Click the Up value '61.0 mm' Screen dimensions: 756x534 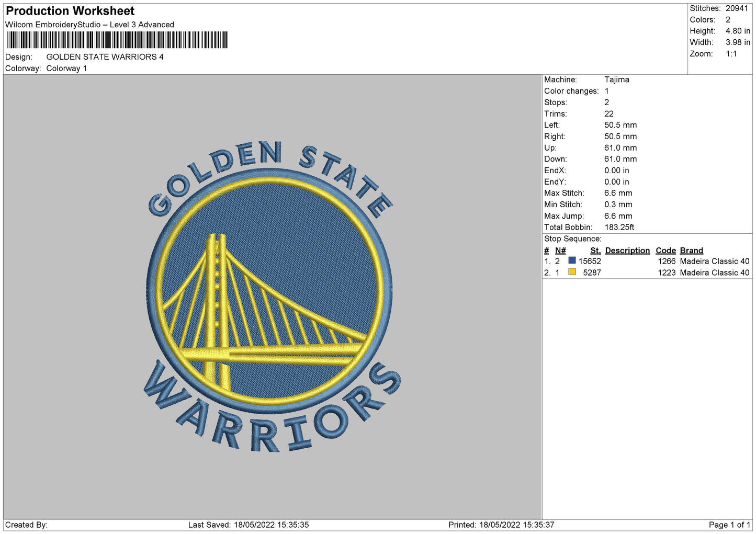pyautogui.click(x=620, y=148)
